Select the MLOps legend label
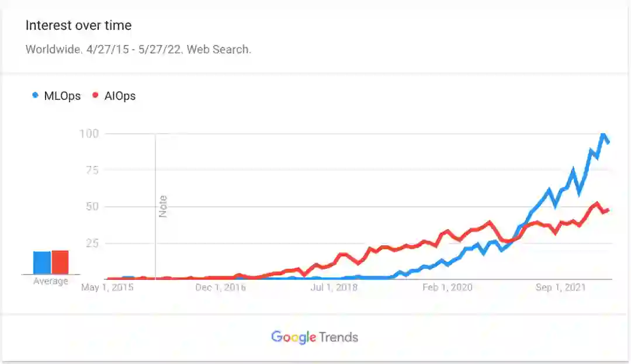Screen dimensions: 631x364 (x=63, y=96)
